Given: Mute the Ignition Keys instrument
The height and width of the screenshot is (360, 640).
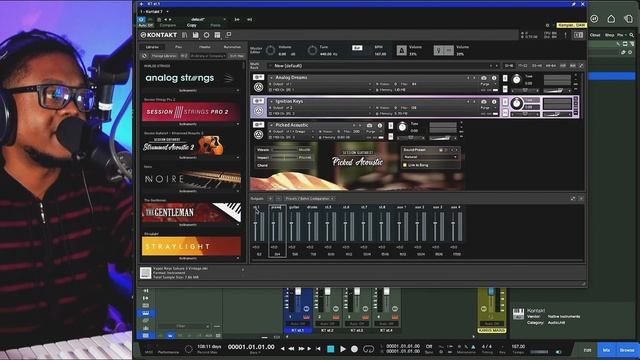Looking at the screenshot, I should (505, 113).
